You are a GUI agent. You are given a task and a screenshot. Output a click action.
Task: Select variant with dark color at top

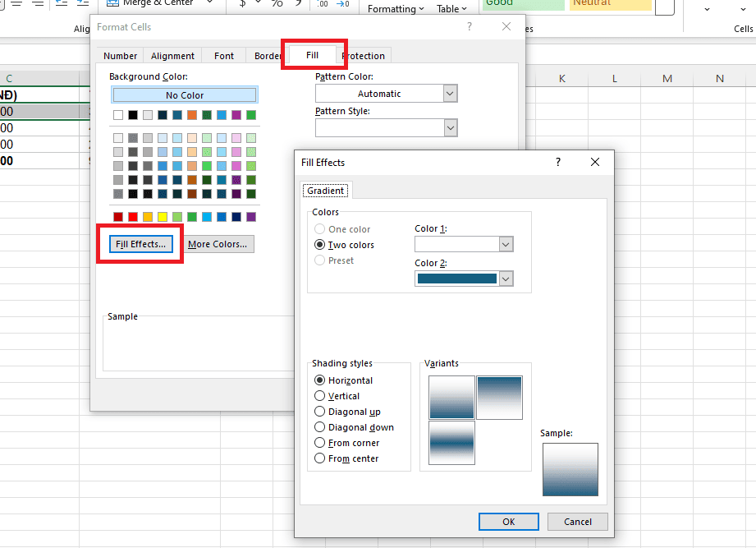[x=500, y=398]
